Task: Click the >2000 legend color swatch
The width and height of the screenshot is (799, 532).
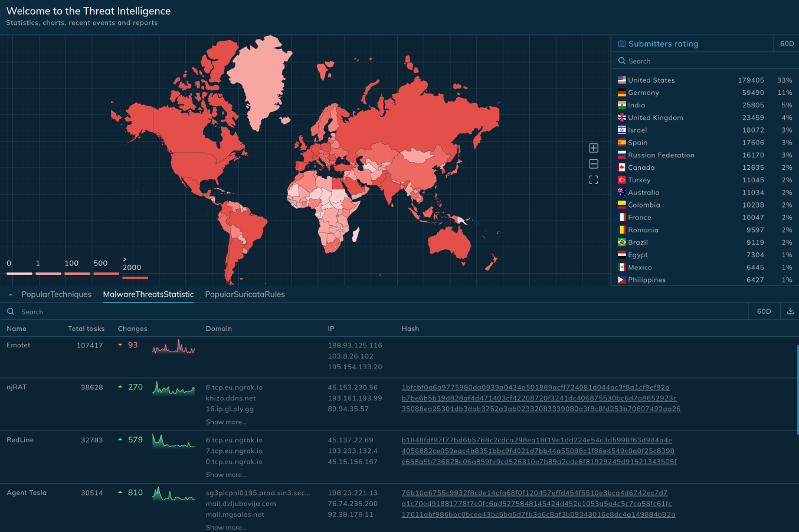Action: (x=135, y=277)
